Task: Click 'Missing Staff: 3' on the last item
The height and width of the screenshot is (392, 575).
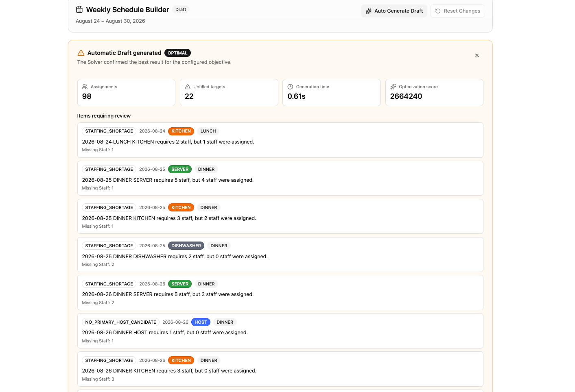Action: (x=98, y=379)
